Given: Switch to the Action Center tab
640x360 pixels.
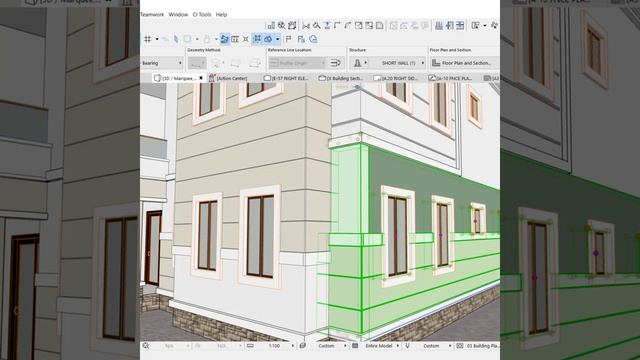Looking at the screenshot, I should click(228, 78).
